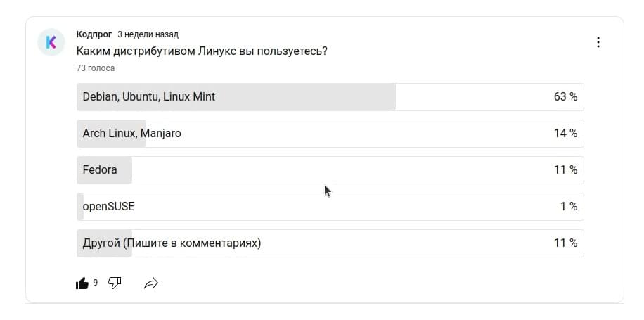Click the 11 % result on Другой row
The height and width of the screenshot is (320, 644).
coord(565,243)
